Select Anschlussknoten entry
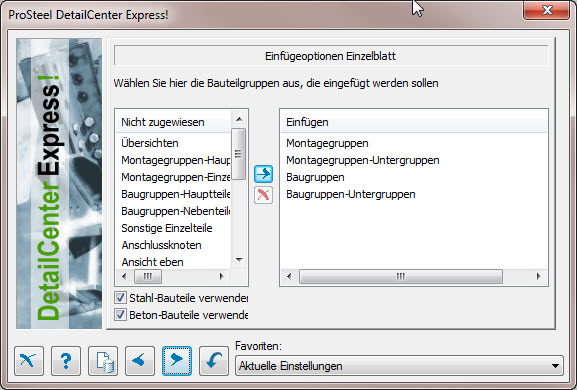Screen dimensions: 577x390 click(x=161, y=245)
